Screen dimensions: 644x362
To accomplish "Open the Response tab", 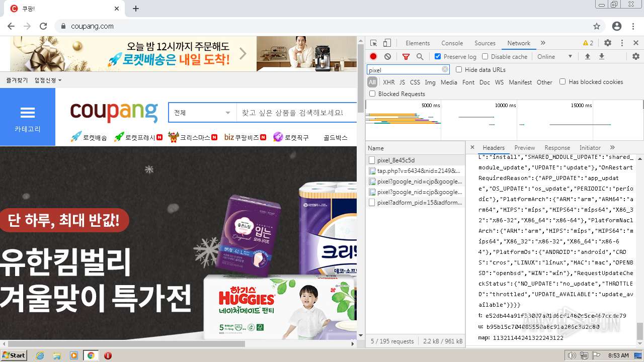I will (557, 148).
